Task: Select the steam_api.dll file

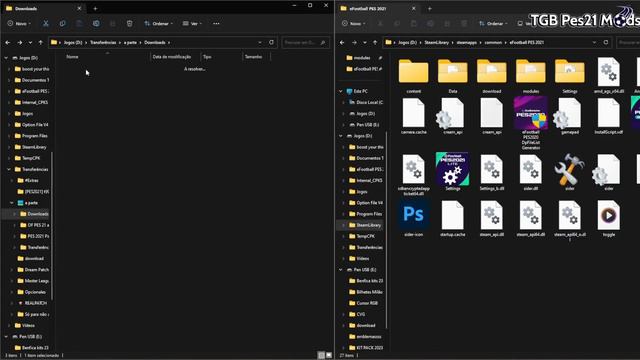Action: pos(491,218)
